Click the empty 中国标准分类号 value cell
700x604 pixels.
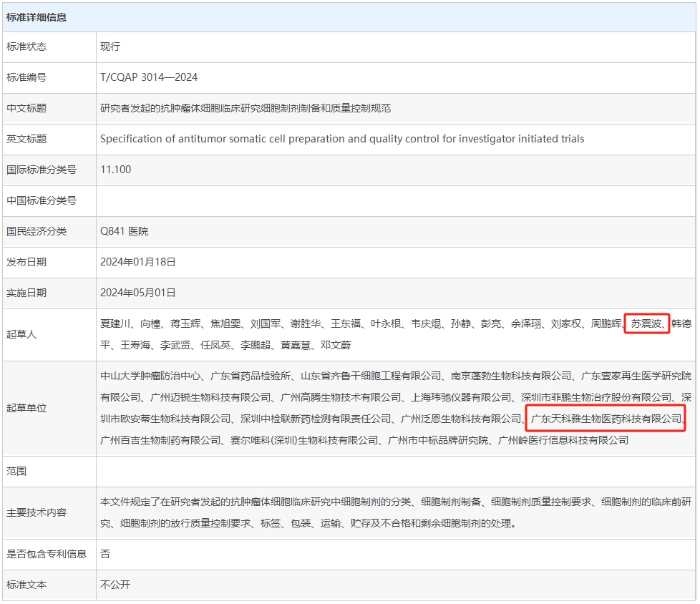(394, 200)
